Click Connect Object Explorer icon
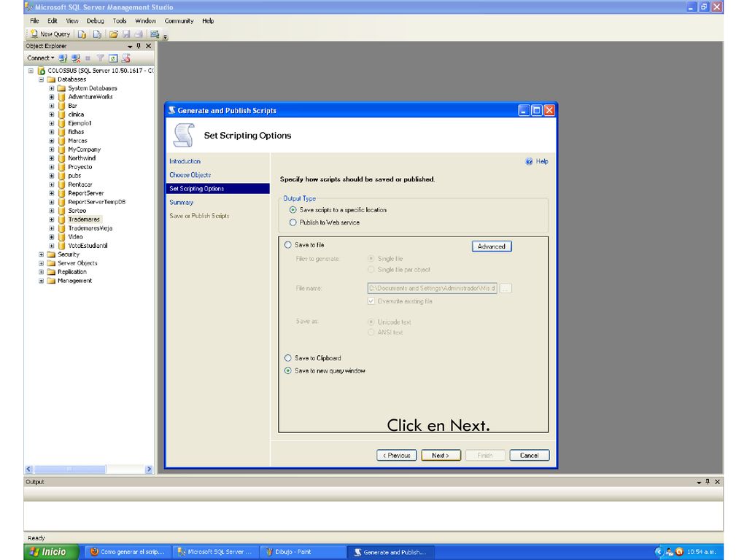Image resolution: width=747 pixels, height=560 pixels. 63,58
